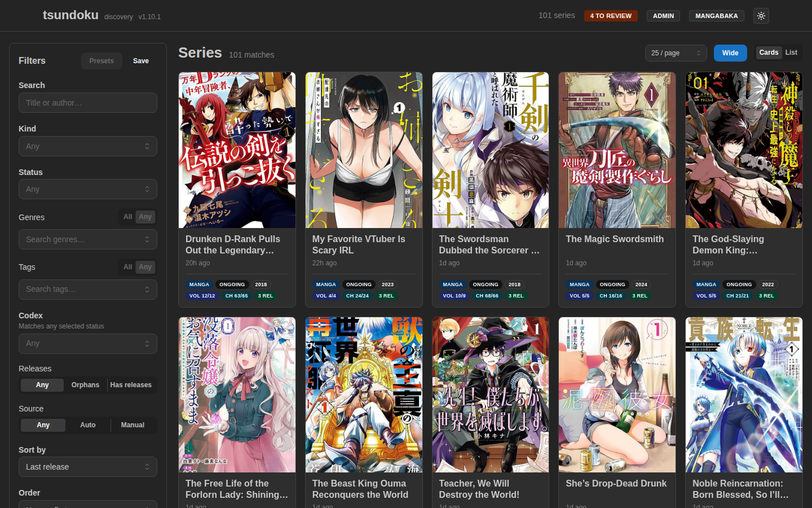Screen dimensions: 812x508
Task: Toggle the light/dark theme sun icon
Action: click(761, 16)
